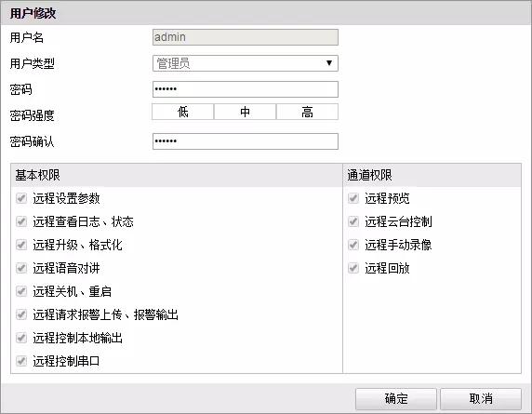Click the 中 password strength segment

[245, 112]
